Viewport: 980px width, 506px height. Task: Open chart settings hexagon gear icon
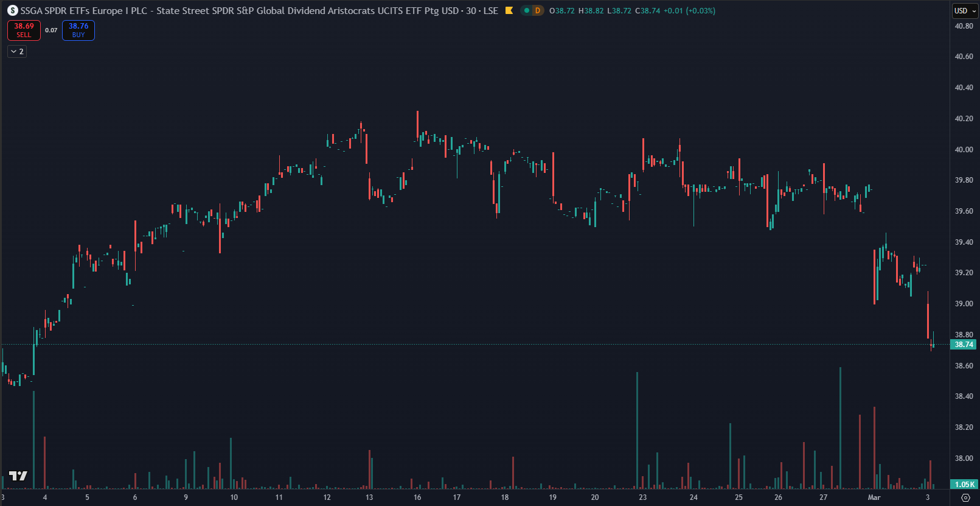965,497
